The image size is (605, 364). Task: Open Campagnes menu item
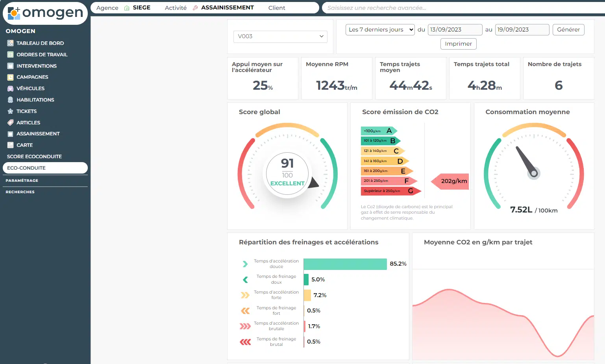coord(32,77)
